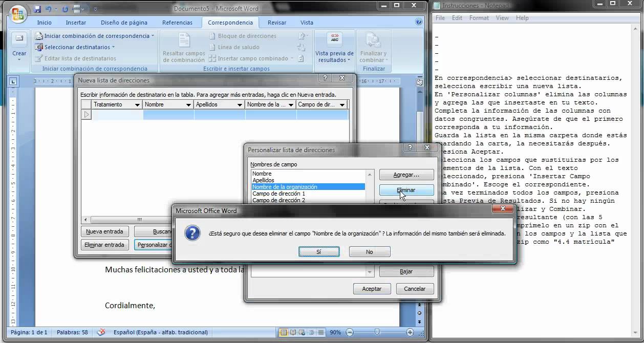
Task: Click Editar lista de destinatarios
Action: [x=76, y=58]
